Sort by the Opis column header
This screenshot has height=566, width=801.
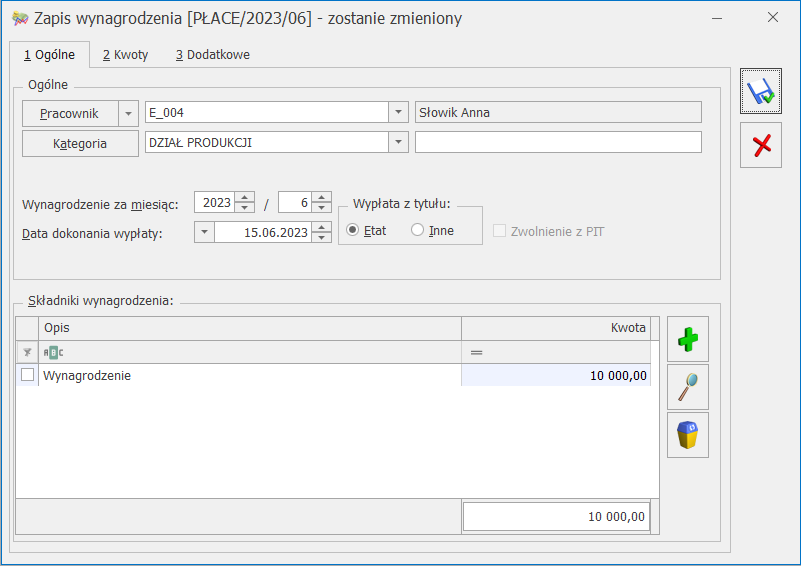tap(250, 328)
